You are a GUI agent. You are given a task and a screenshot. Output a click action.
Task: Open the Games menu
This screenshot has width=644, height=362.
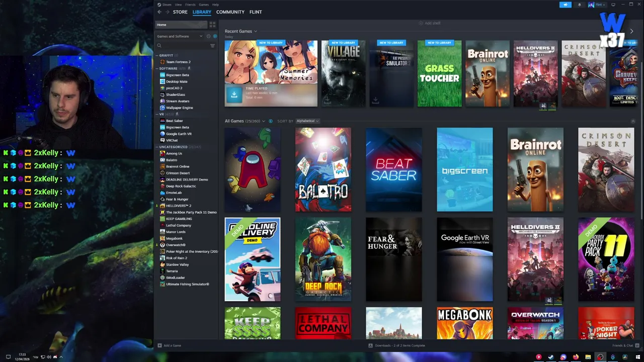(x=204, y=5)
